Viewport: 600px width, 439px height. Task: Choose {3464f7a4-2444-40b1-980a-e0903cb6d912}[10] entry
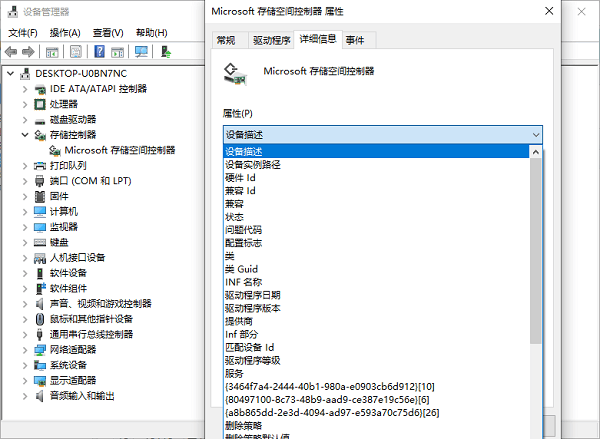click(x=377, y=387)
